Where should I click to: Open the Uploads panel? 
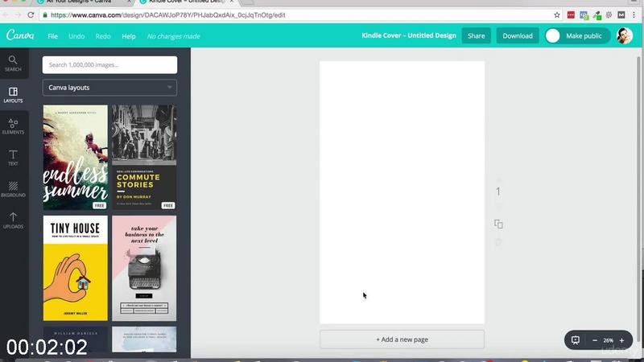[x=13, y=220]
